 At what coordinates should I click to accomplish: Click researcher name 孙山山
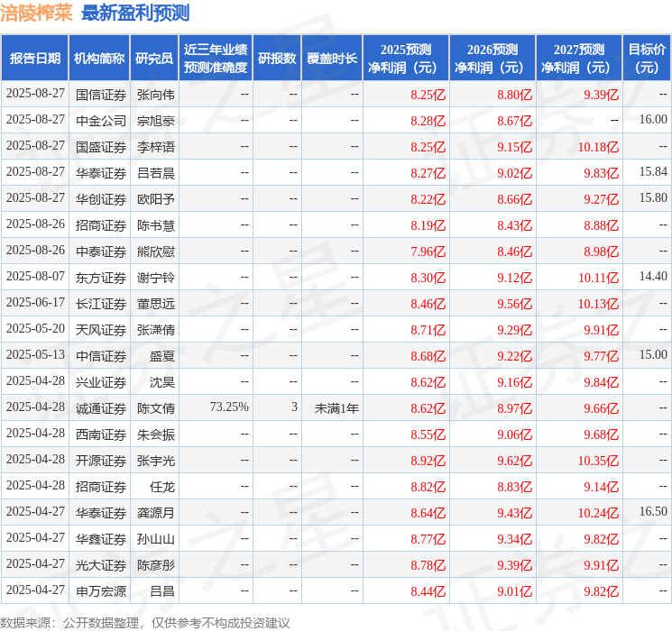(x=155, y=539)
